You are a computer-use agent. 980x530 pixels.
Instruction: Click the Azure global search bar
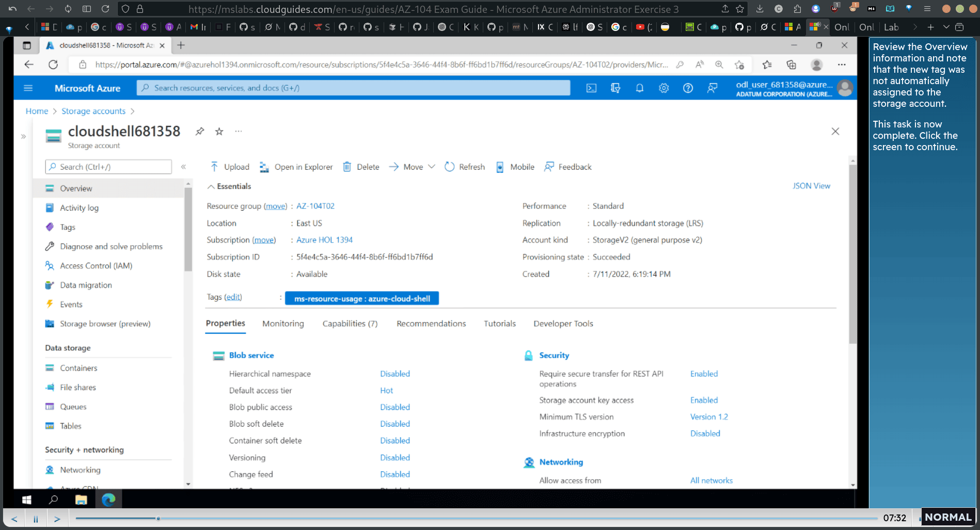353,88
